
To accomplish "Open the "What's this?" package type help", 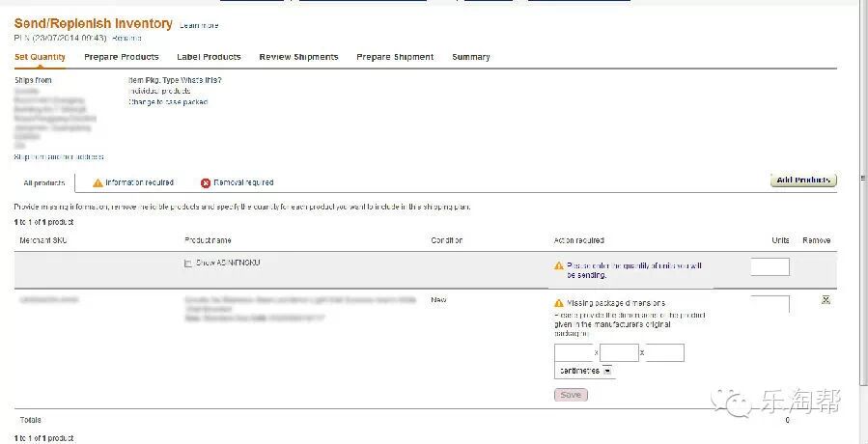I will coord(202,80).
